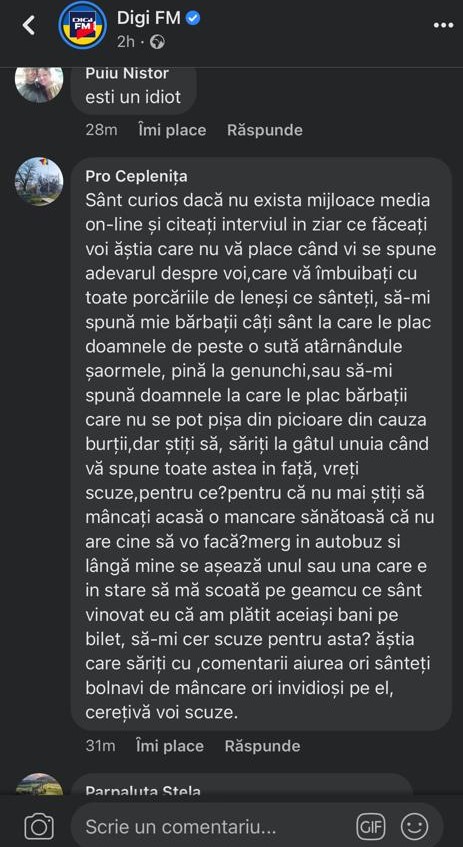Image resolution: width=463 pixels, height=847 pixels.
Task: Like Pro Ceplenița's comment with Îmi place
Action: 170,746
